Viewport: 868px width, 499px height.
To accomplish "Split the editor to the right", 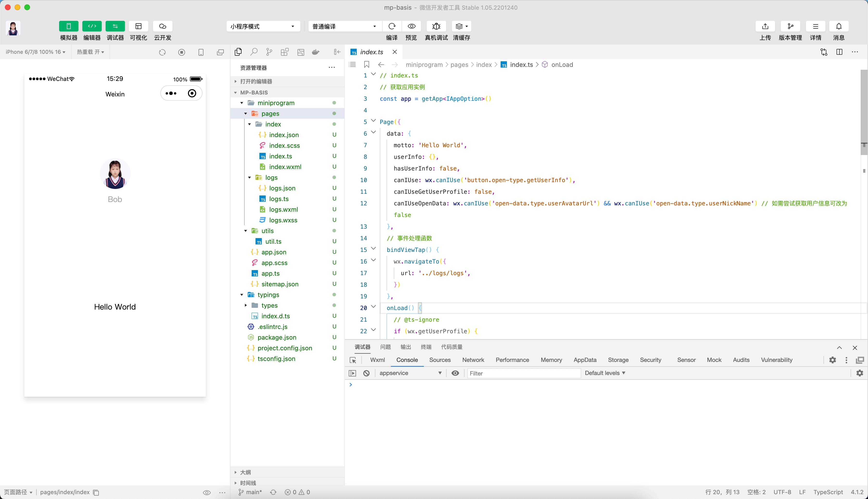I will point(839,52).
